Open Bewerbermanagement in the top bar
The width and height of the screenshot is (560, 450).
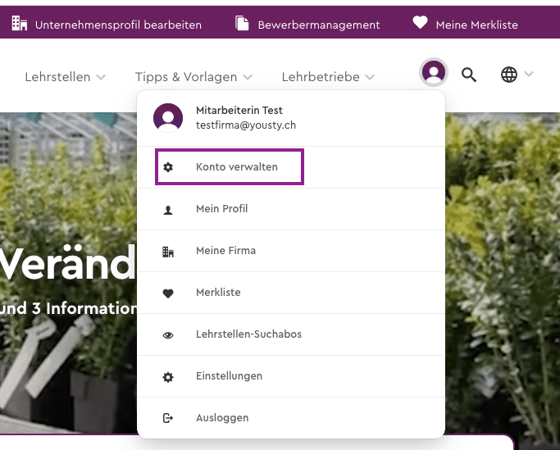point(319,25)
